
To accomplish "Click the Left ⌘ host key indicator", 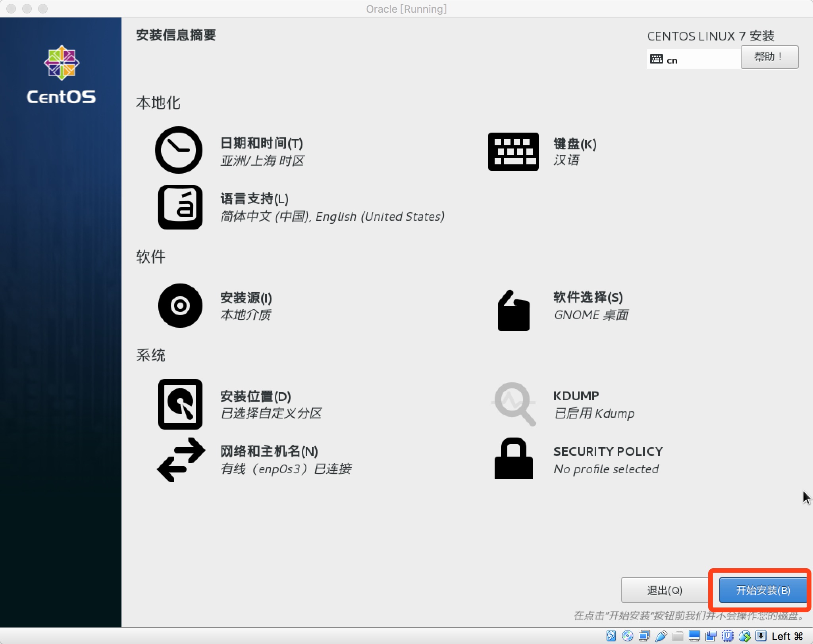I will [x=787, y=636].
